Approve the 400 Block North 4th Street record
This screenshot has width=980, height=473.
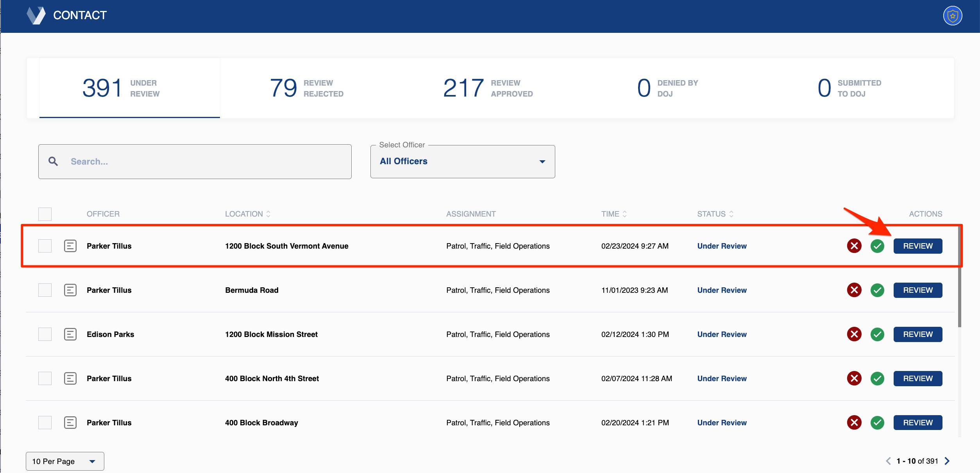pyautogui.click(x=877, y=378)
